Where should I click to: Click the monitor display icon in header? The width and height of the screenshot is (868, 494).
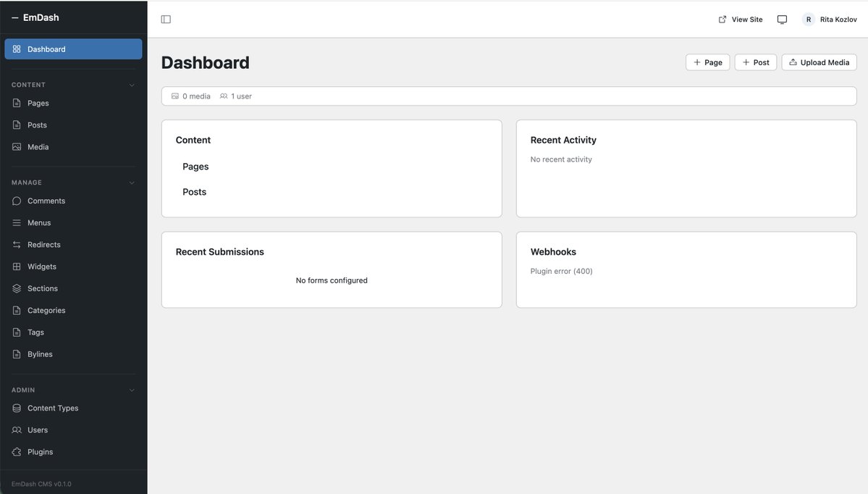[x=782, y=20]
